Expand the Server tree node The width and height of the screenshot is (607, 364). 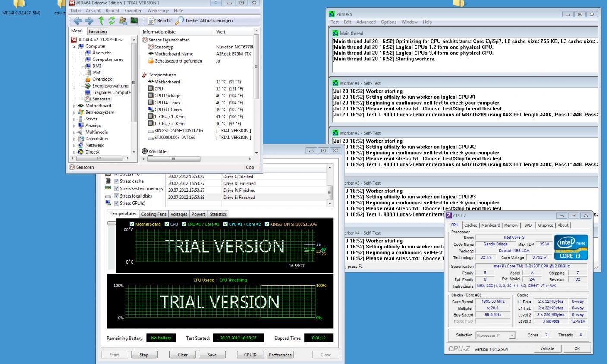coord(74,119)
